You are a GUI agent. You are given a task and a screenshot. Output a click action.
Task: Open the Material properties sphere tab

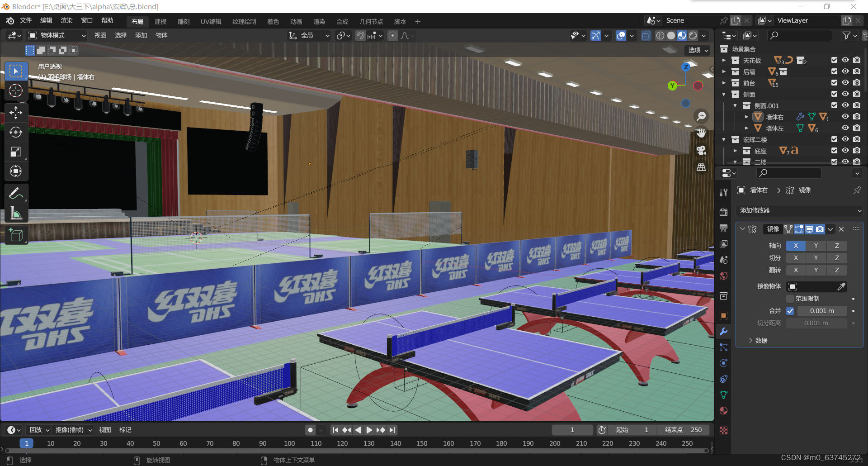(723, 410)
